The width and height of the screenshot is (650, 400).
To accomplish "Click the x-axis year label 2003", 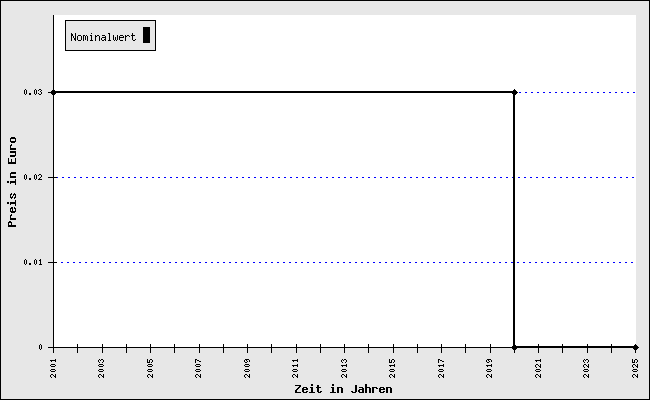I will [102, 368].
